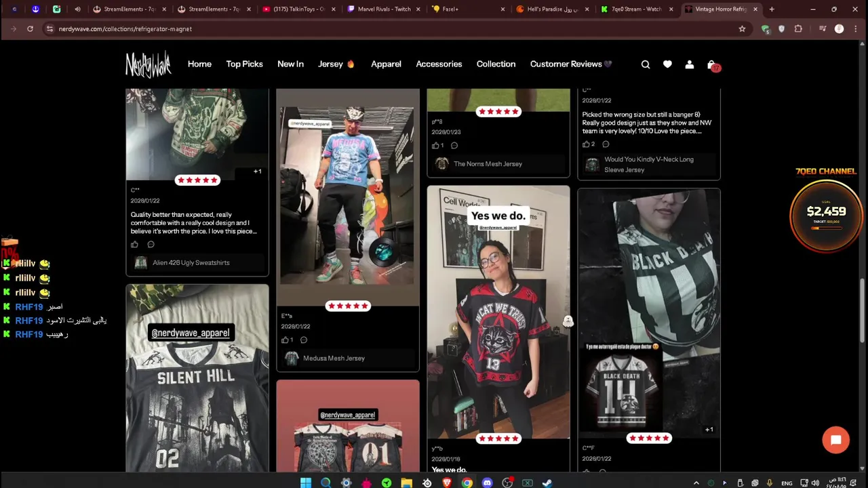Image resolution: width=868 pixels, height=488 pixels.
Task: Like the Alien 426 Ugly Sweatshirts review
Action: point(134,245)
